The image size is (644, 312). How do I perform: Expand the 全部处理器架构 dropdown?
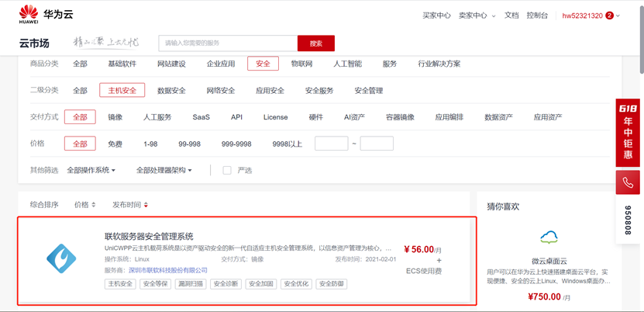164,170
